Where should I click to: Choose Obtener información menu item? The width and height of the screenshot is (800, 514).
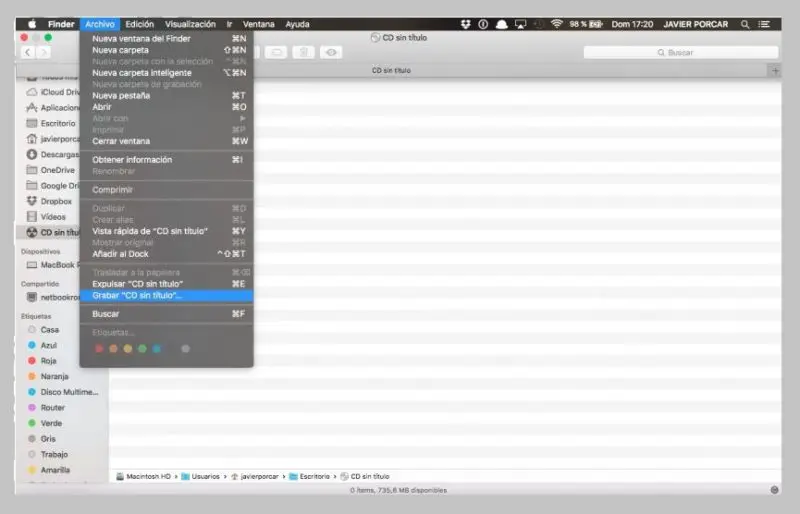[x=166, y=160]
